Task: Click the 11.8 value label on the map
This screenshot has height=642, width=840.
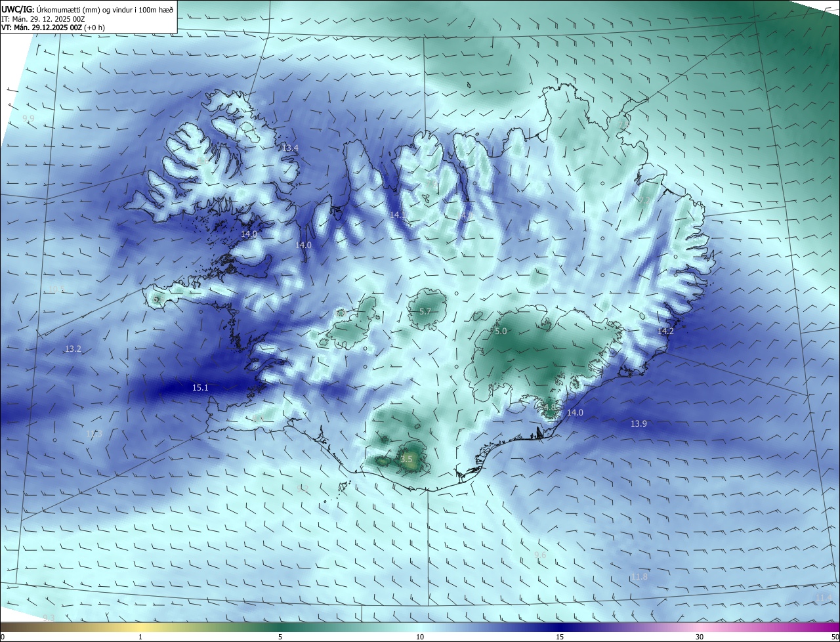Action: click(x=639, y=577)
